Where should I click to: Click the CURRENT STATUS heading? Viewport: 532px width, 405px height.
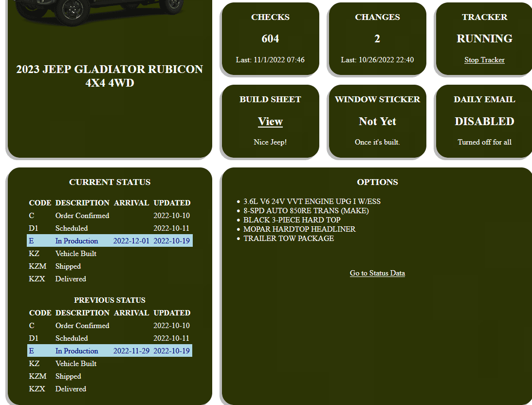(x=110, y=182)
